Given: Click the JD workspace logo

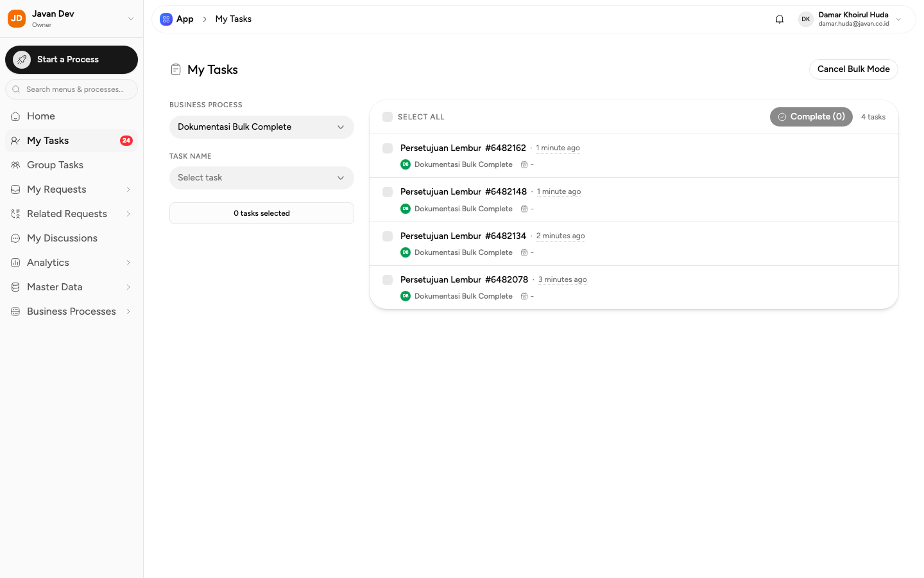Looking at the screenshot, I should 17,19.
